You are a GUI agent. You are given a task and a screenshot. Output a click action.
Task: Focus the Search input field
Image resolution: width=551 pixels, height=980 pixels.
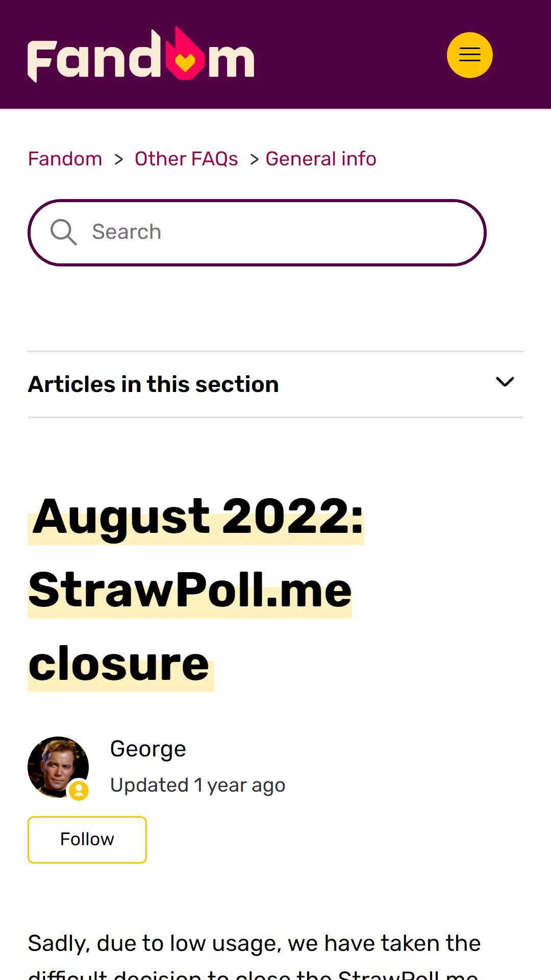257,233
